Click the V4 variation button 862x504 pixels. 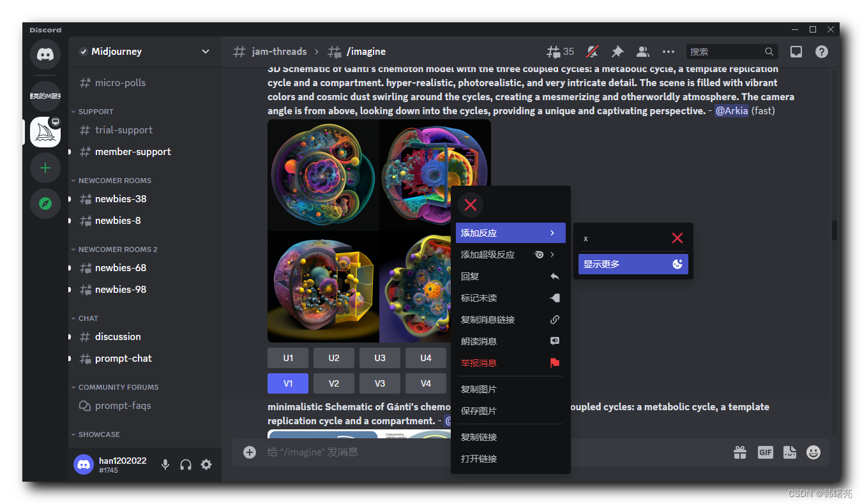tap(426, 383)
